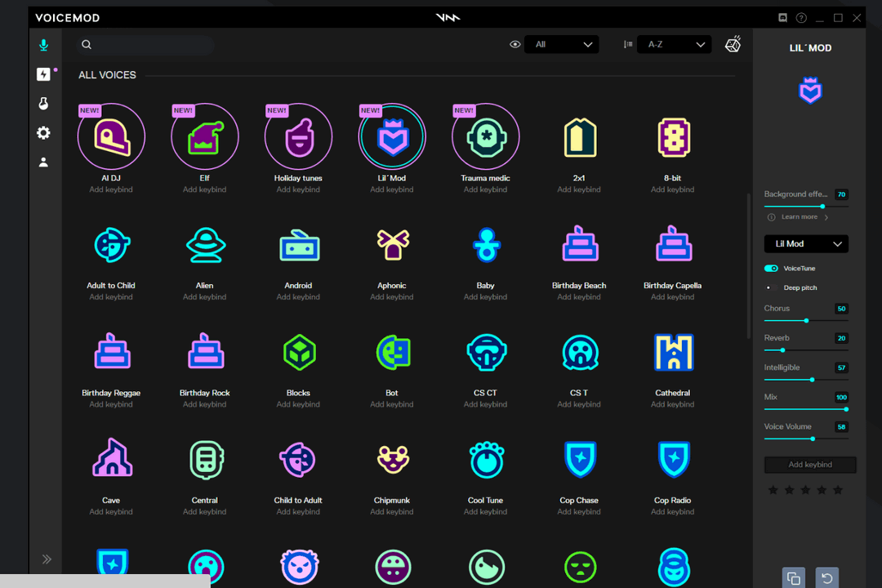Click the copy voice icon
This screenshot has height=588, width=882.
(793, 577)
